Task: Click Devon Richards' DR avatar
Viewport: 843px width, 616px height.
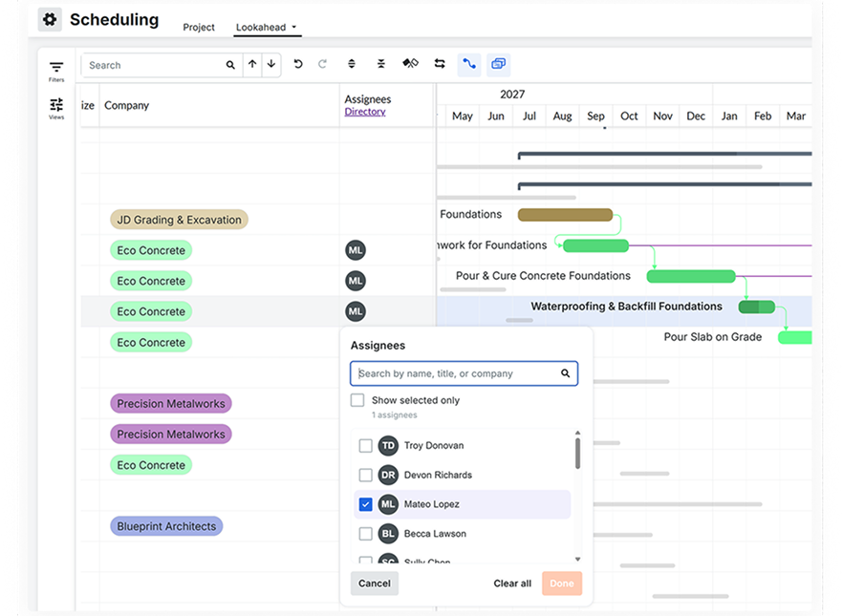Action: pyautogui.click(x=388, y=475)
